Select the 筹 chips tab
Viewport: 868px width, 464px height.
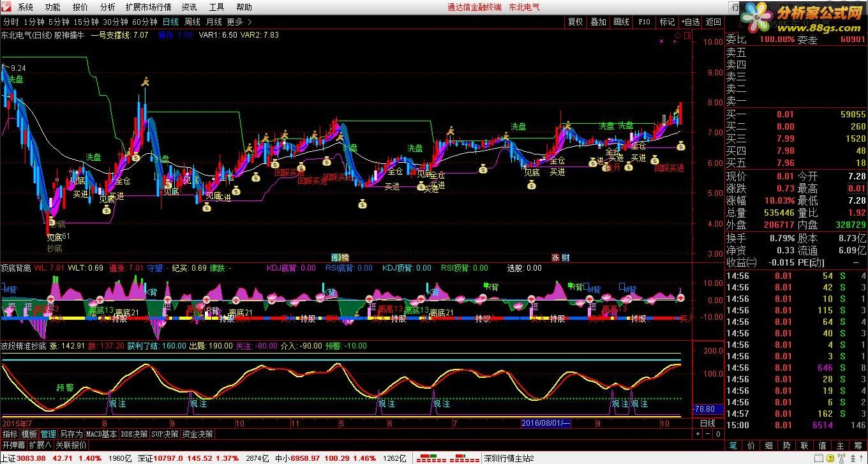point(858,445)
